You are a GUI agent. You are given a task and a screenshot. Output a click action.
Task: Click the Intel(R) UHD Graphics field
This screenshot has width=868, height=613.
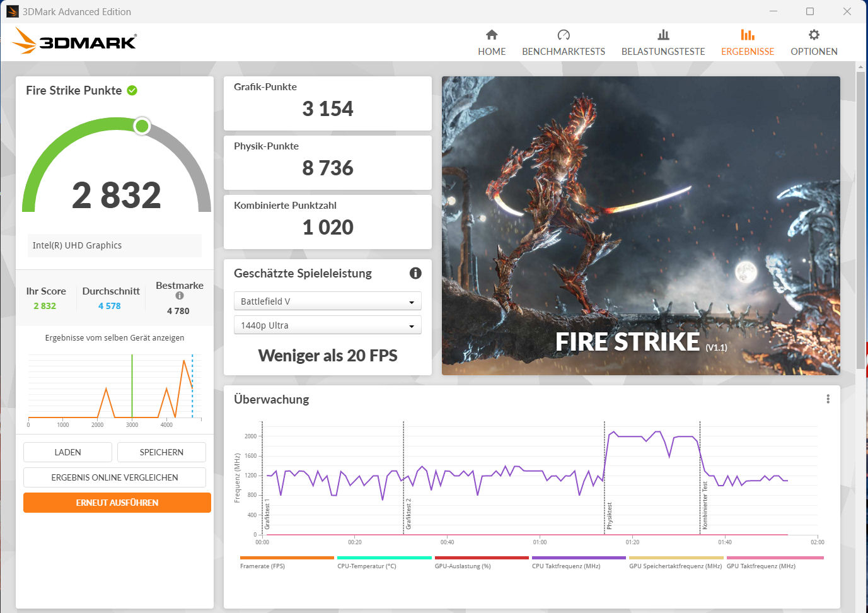coord(114,245)
